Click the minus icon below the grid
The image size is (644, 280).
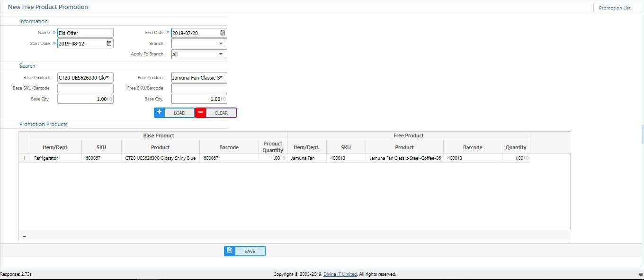pos(25,236)
